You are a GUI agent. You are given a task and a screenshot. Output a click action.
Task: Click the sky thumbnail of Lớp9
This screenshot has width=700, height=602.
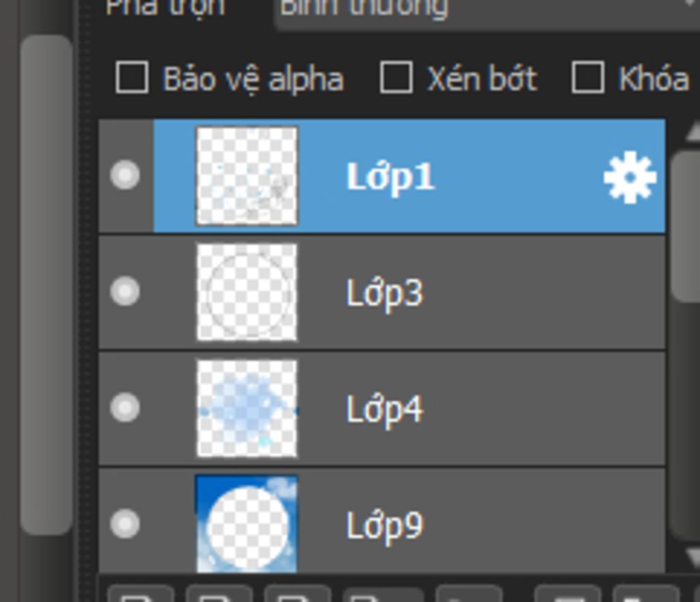tap(247, 524)
